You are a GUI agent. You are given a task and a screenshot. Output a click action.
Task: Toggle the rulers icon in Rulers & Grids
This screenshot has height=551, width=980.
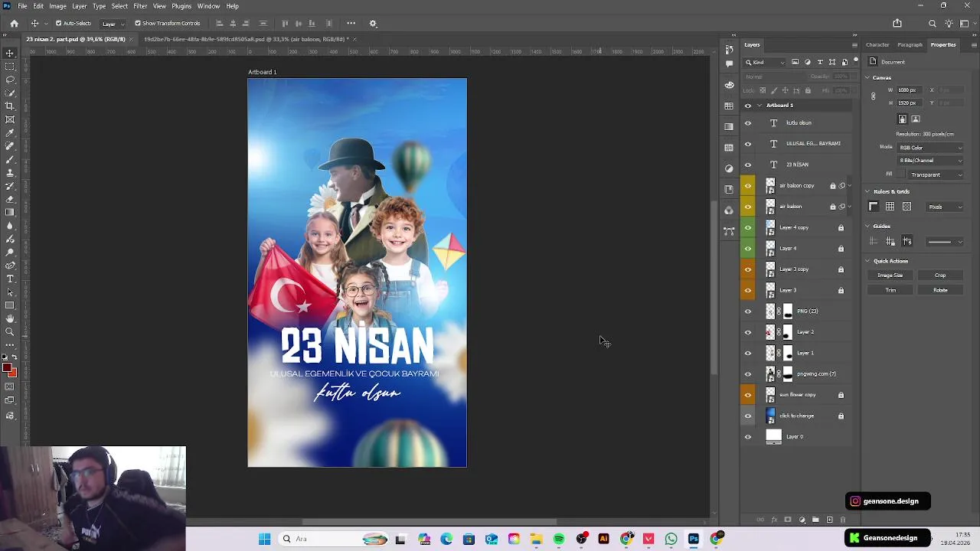click(x=873, y=207)
